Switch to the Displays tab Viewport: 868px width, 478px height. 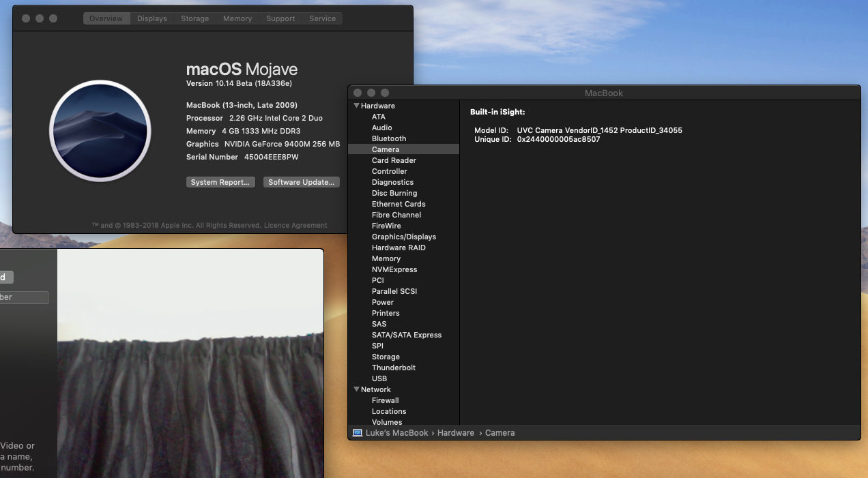click(151, 18)
